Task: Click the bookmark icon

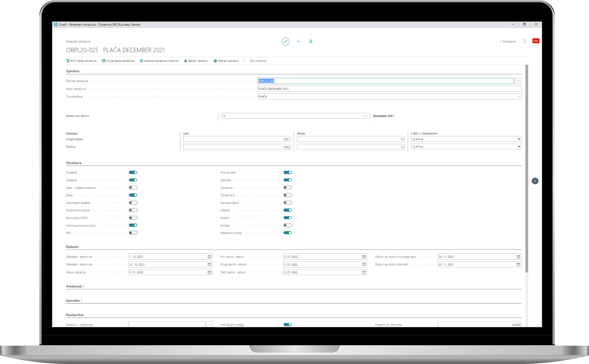Action: pyautogui.click(x=525, y=41)
